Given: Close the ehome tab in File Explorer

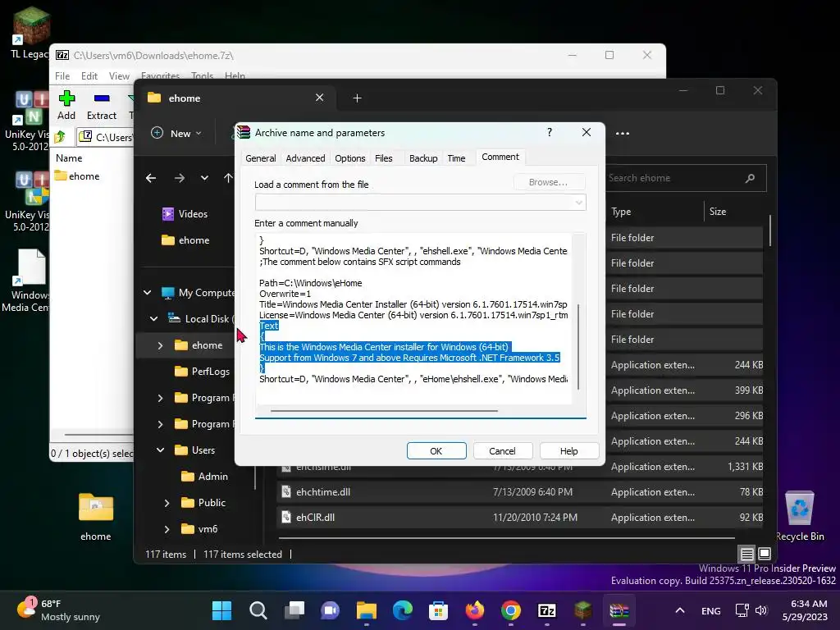Looking at the screenshot, I should tap(319, 98).
